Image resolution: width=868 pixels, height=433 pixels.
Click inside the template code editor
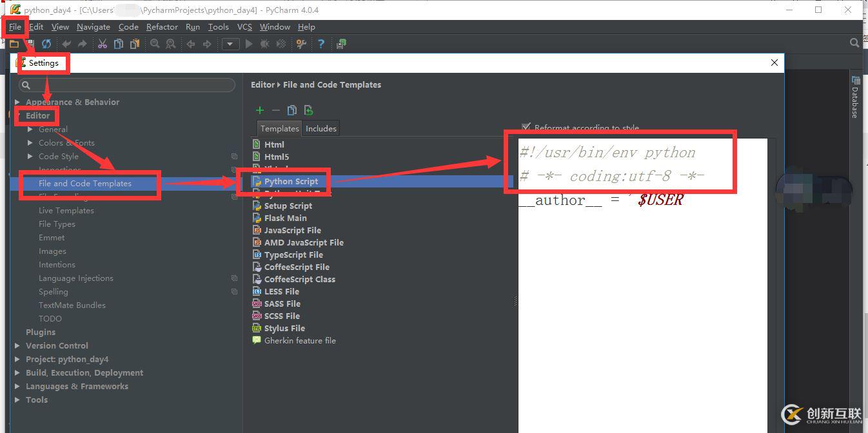coord(643,285)
